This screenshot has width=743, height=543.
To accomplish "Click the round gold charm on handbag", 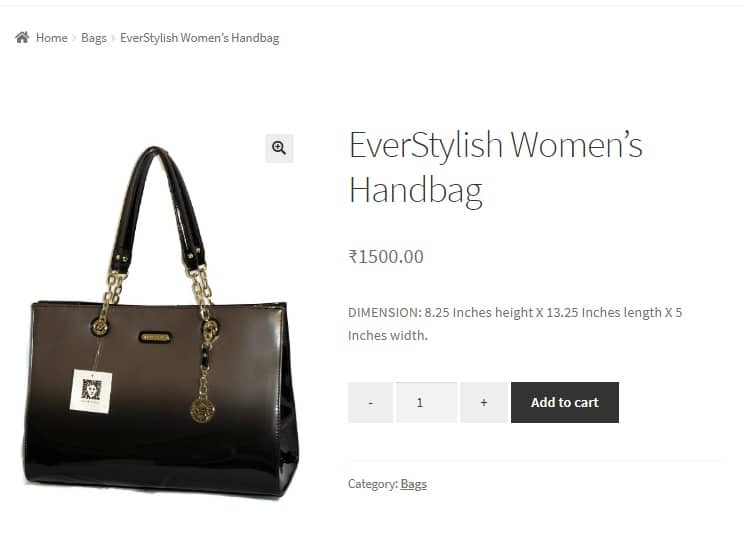I will [x=202, y=410].
